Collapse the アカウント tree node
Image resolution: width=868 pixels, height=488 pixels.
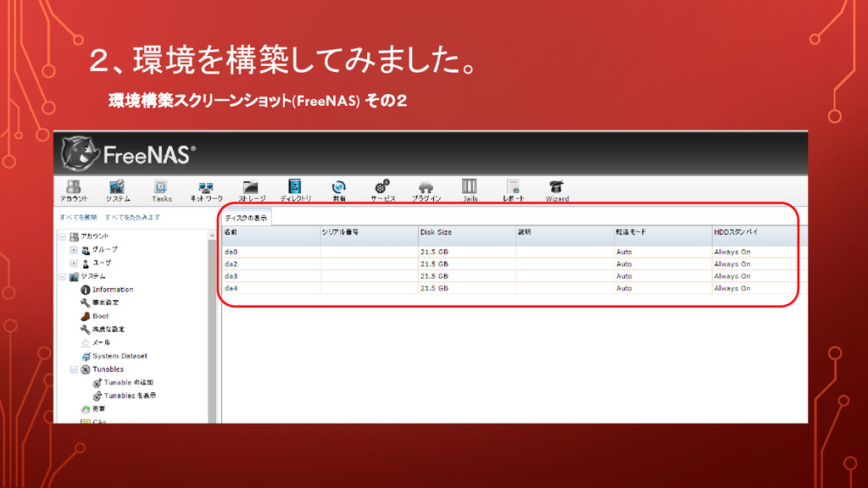click(x=63, y=237)
